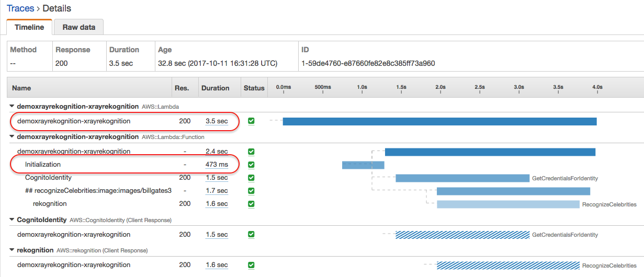Select the recognizeCelebrities 1.7 sec bar

(513, 191)
